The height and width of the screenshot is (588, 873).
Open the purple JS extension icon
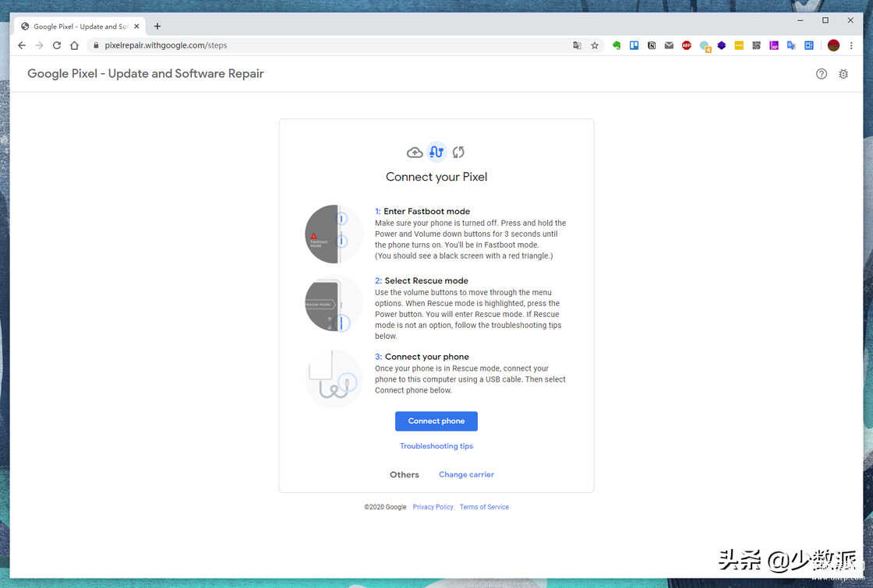774,46
